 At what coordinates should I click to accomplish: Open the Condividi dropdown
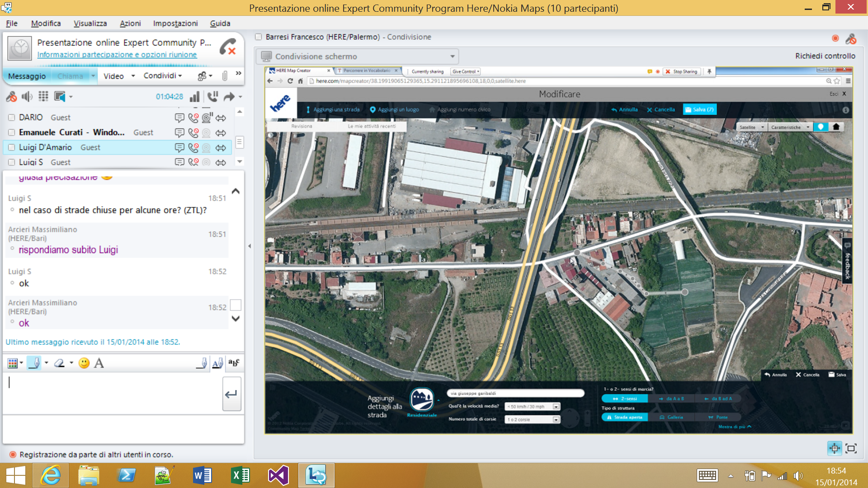(163, 75)
